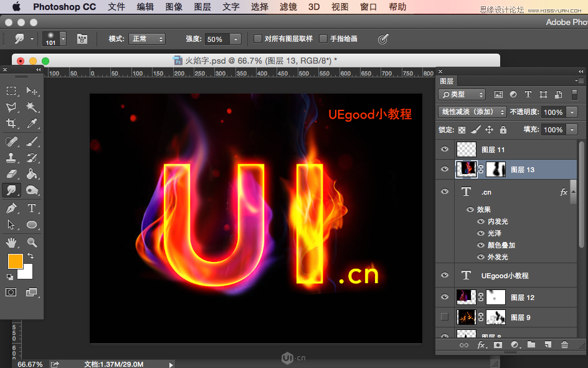This screenshot has width=588, height=368.
Task: Collapse the .cn layer effects list
Action: (x=573, y=191)
